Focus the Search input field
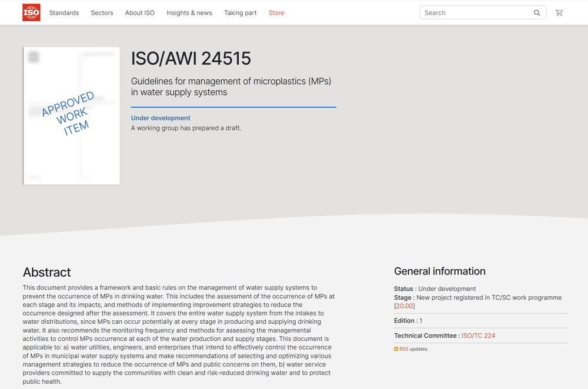This screenshot has height=389, width=588. pos(476,13)
